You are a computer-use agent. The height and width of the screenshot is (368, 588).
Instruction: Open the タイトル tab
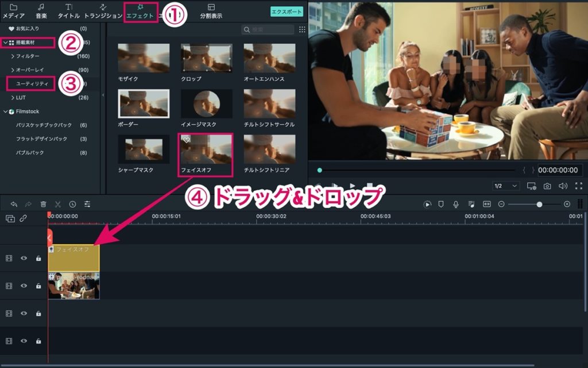[x=68, y=11]
